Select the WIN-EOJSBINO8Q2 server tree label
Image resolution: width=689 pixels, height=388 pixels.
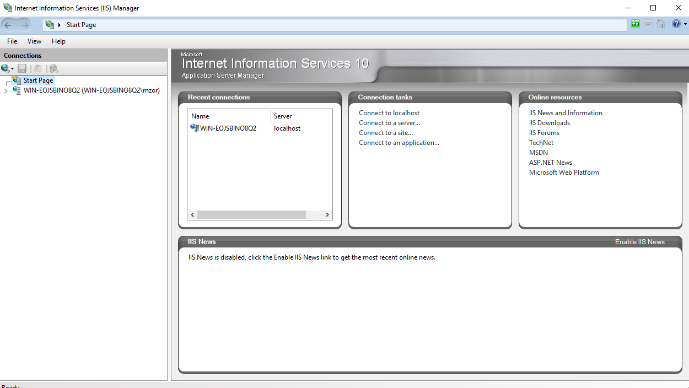coord(91,90)
